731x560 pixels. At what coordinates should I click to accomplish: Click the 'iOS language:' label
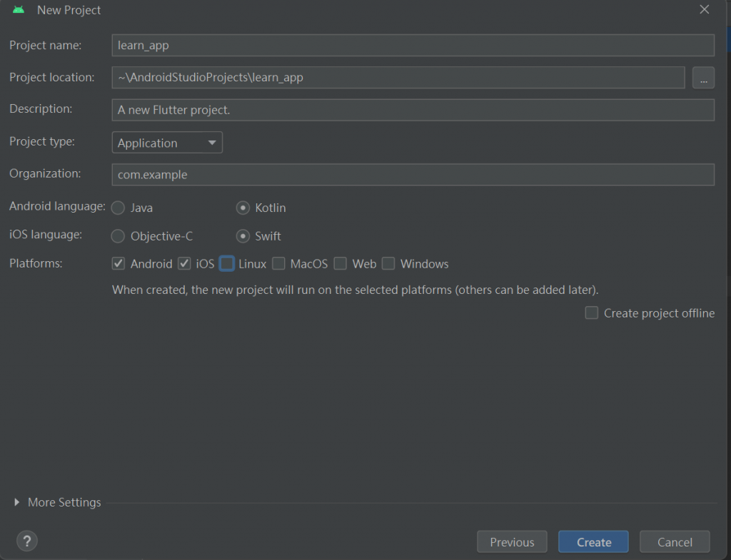[46, 234]
